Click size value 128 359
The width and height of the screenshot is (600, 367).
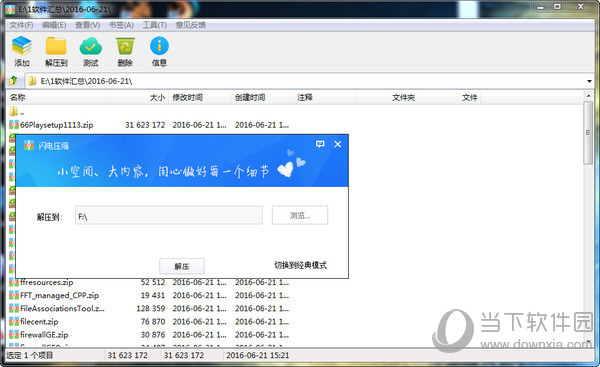pyautogui.click(x=151, y=308)
